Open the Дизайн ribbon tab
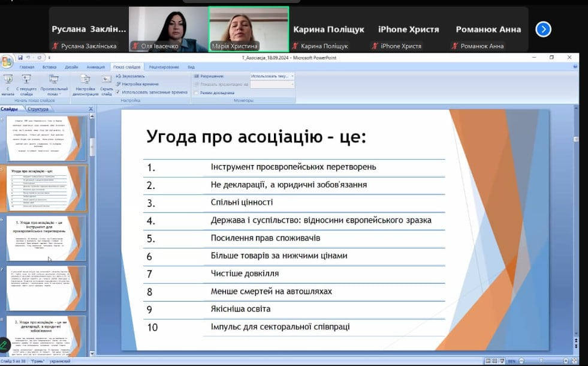 tap(71, 67)
